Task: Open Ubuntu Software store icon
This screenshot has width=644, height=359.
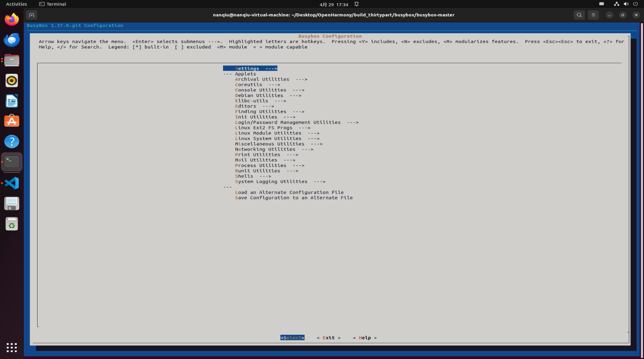Action: (x=12, y=121)
